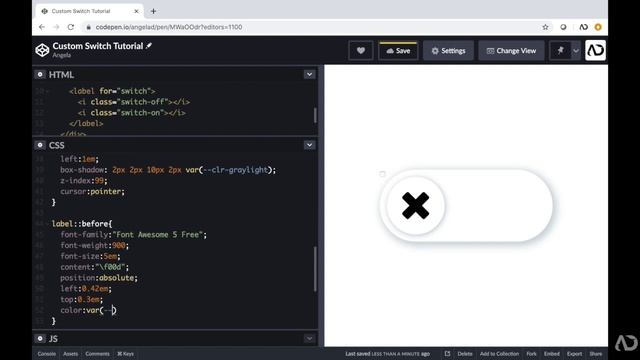Click the circular extension icon beside star

(563, 27)
